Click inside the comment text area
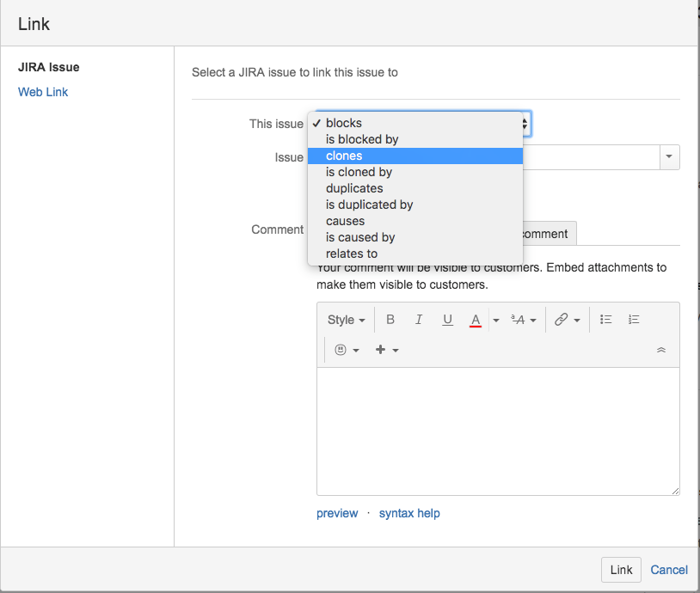The image size is (700, 593). pos(498,430)
